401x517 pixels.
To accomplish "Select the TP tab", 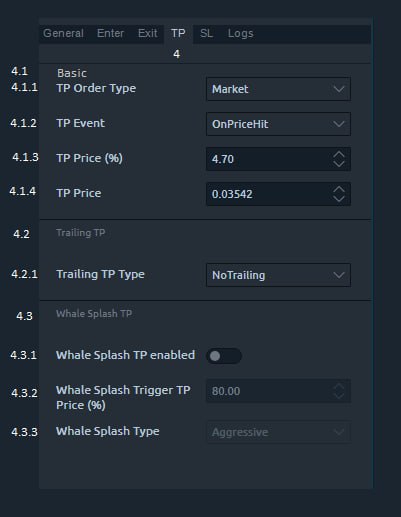I will (178, 33).
